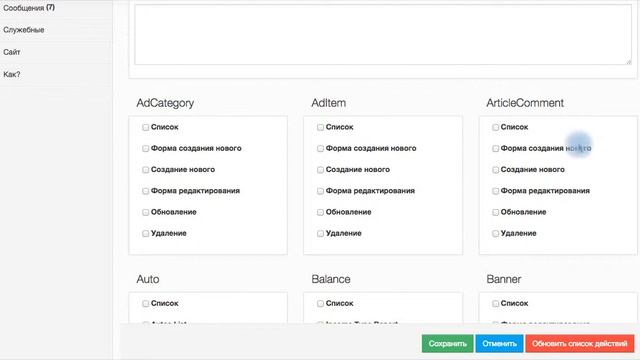This screenshot has width=640, height=360.
Task: Open Служебные sidebar menu item
Action: [24, 30]
